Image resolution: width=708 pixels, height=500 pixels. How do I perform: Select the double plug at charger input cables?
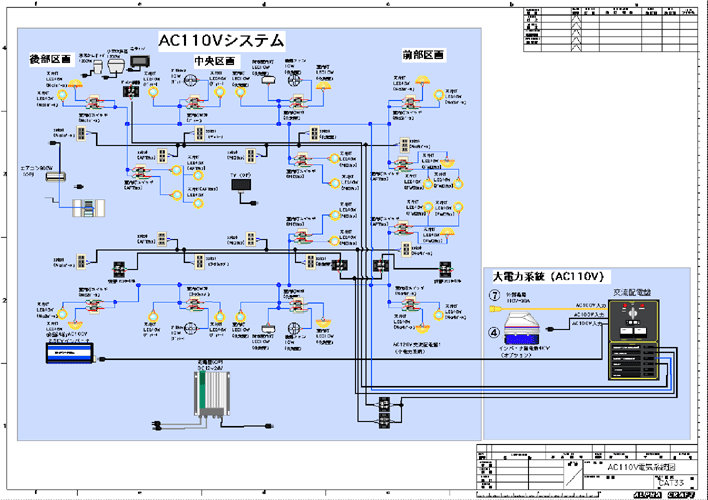(157, 425)
